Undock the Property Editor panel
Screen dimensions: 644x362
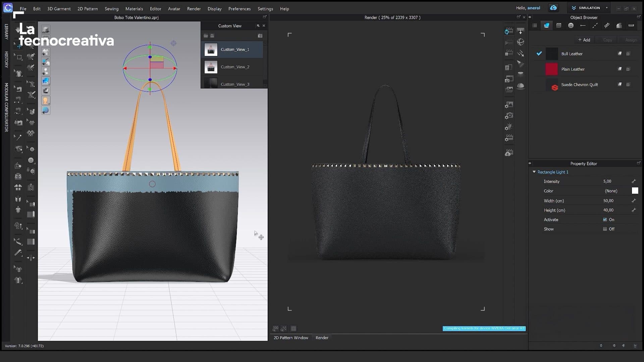coord(638,163)
